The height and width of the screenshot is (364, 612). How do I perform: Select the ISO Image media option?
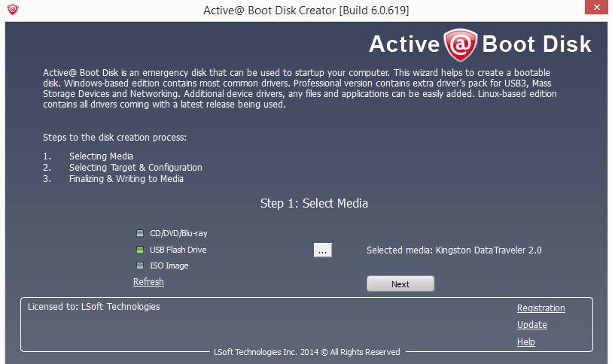coord(163,265)
